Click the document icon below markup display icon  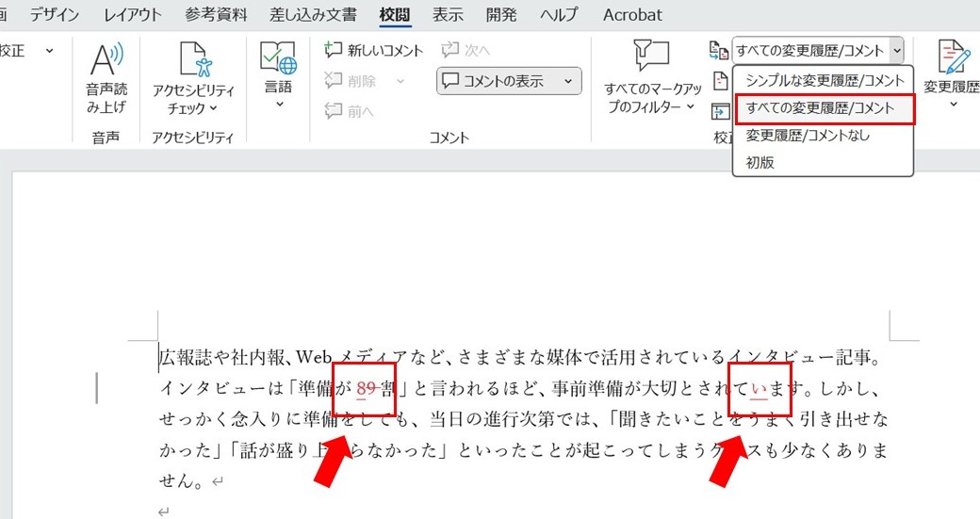[x=721, y=81]
